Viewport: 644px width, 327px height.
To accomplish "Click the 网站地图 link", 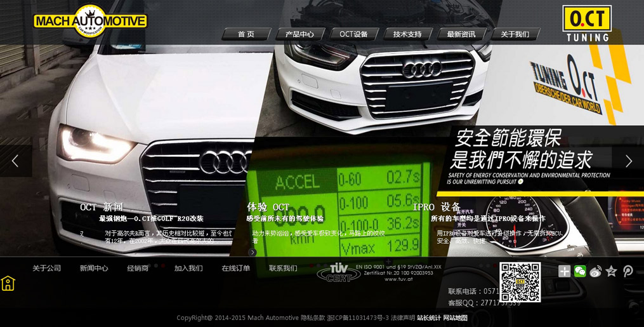I will (x=455, y=318).
